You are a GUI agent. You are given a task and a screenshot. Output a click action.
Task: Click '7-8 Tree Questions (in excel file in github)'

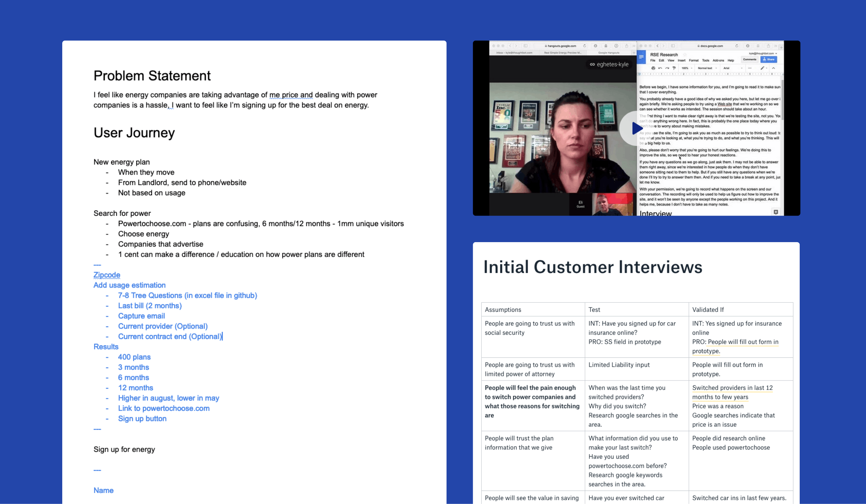(188, 295)
